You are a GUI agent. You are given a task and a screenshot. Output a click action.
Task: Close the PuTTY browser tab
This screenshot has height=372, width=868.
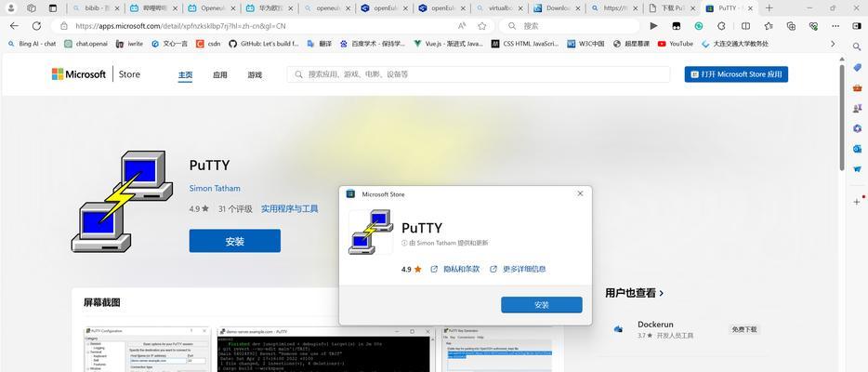(x=752, y=8)
